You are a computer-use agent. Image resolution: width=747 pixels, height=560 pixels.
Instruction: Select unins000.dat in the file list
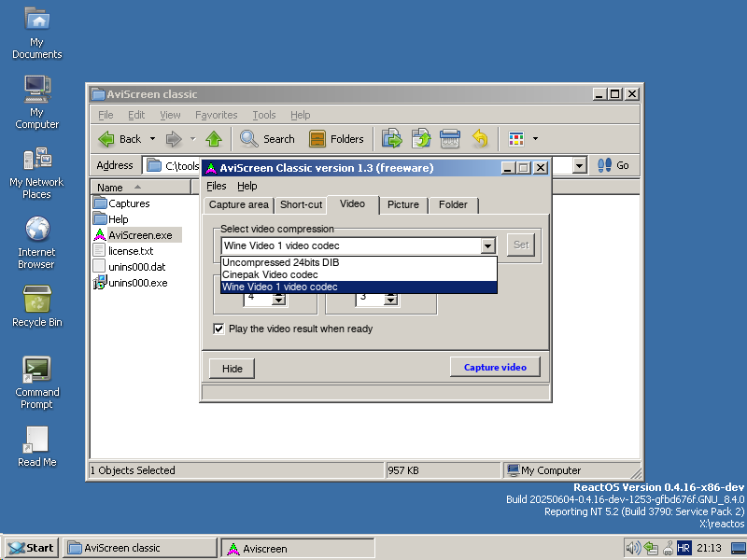(x=129, y=267)
